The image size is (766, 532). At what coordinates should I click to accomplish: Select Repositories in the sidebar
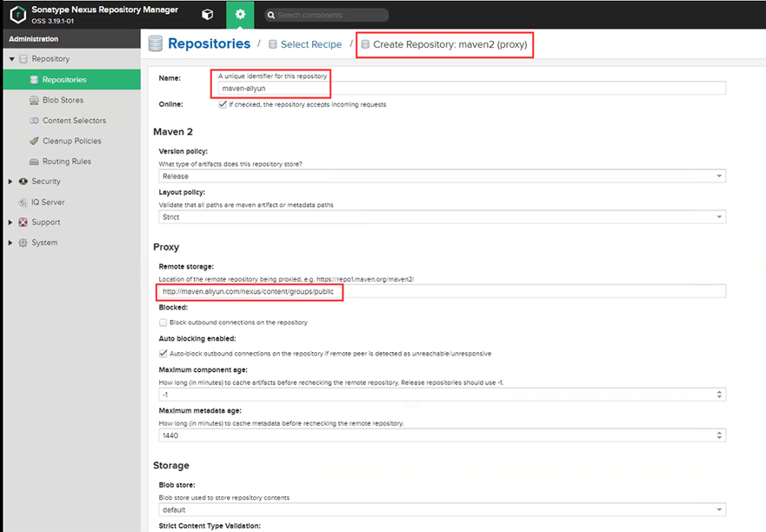pyautogui.click(x=72, y=80)
